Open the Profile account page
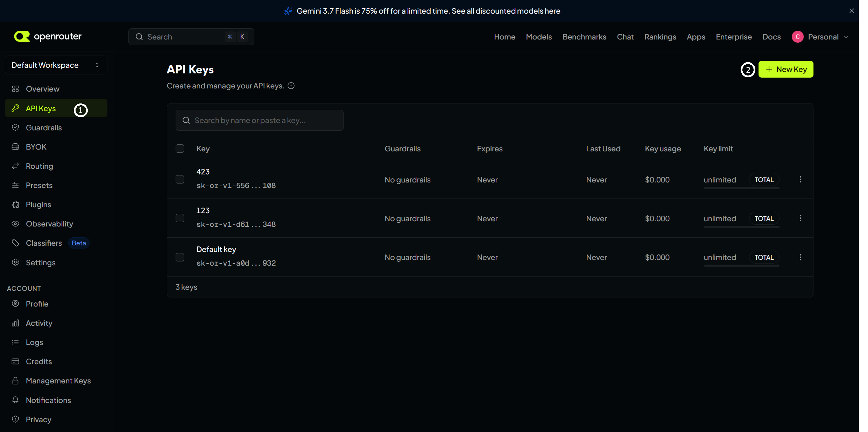This screenshot has height=432, width=868. tap(56, 304)
